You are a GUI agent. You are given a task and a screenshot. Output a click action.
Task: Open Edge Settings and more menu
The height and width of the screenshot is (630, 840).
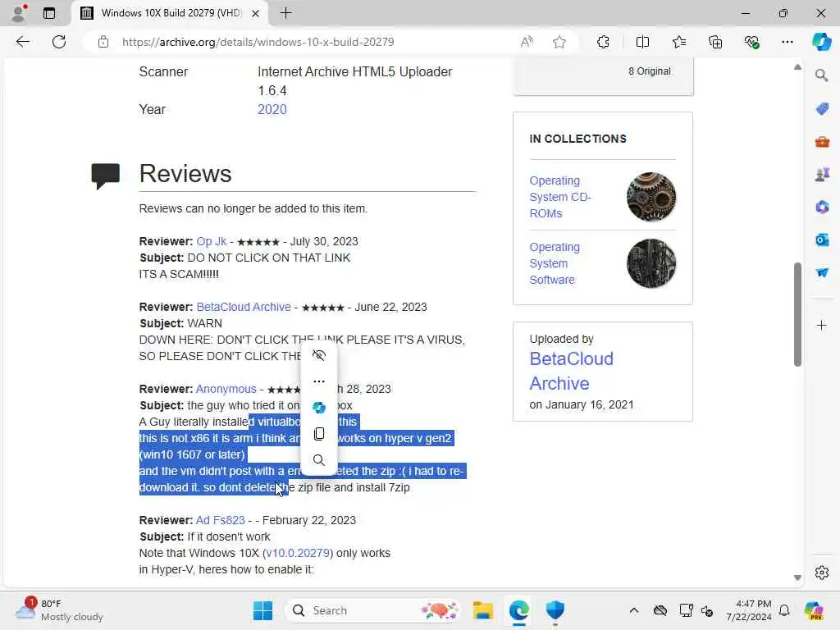tap(787, 42)
